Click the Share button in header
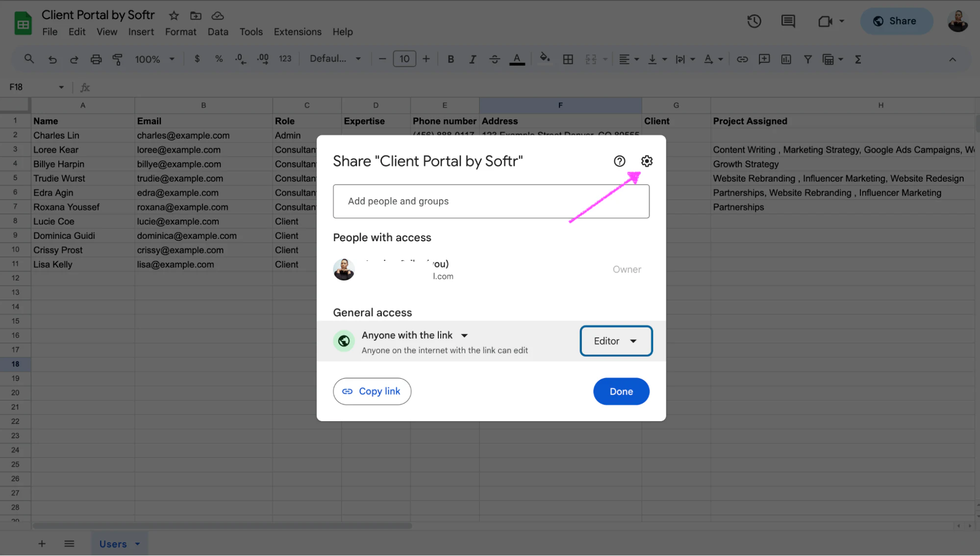 click(896, 21)
